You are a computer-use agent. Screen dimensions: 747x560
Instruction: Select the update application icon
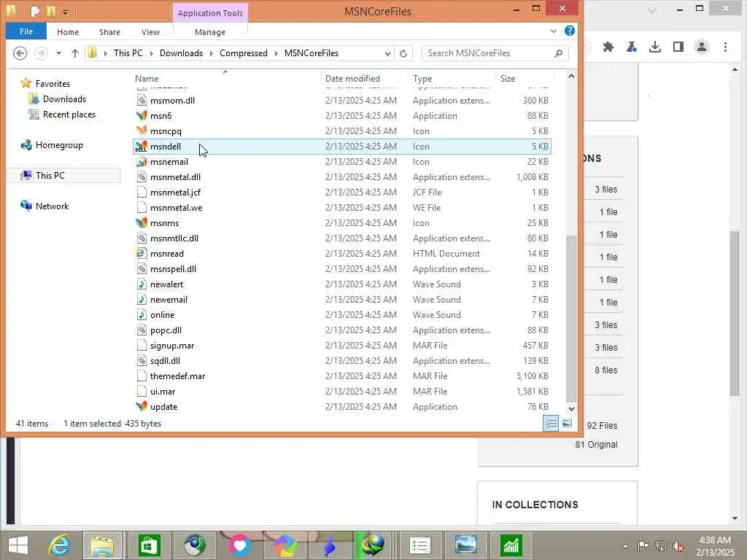[142, 407]
